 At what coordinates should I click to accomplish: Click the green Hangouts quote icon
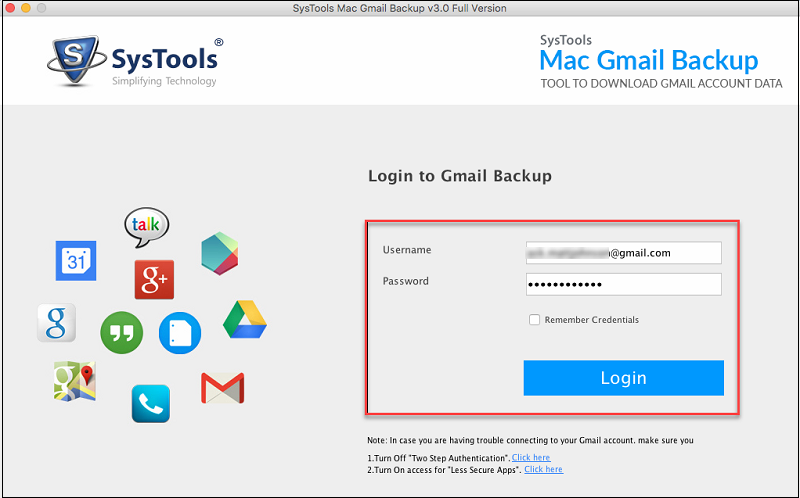click(x=121, y=333)
